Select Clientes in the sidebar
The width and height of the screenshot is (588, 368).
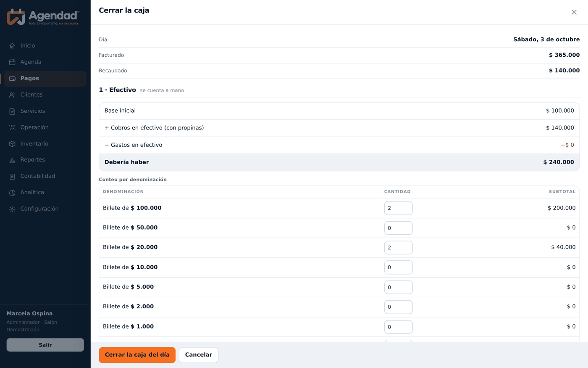(x=45, y=95)
